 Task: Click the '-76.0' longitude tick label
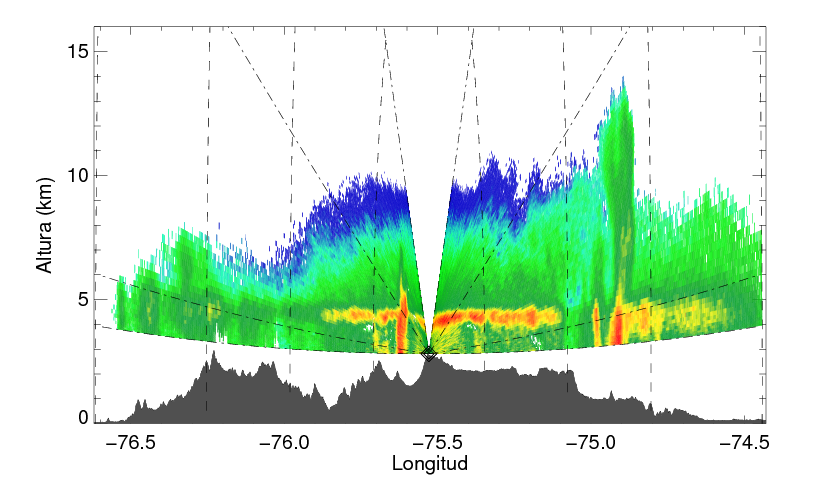pos(285,442)
